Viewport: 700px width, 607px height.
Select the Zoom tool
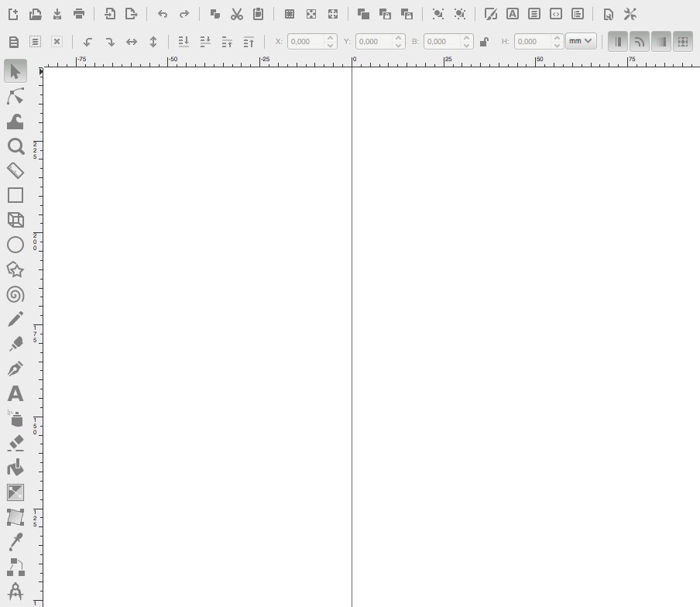click(15, 146)
